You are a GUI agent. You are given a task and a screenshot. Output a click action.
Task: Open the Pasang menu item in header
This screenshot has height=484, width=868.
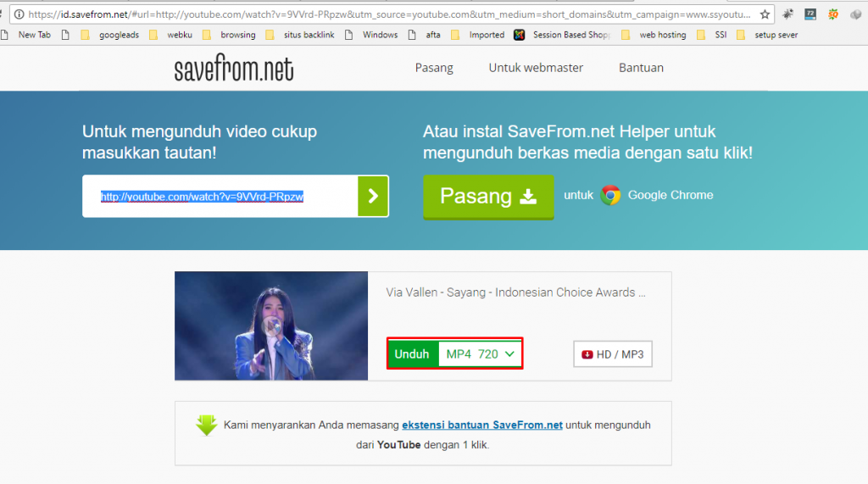tap(434, 68)
